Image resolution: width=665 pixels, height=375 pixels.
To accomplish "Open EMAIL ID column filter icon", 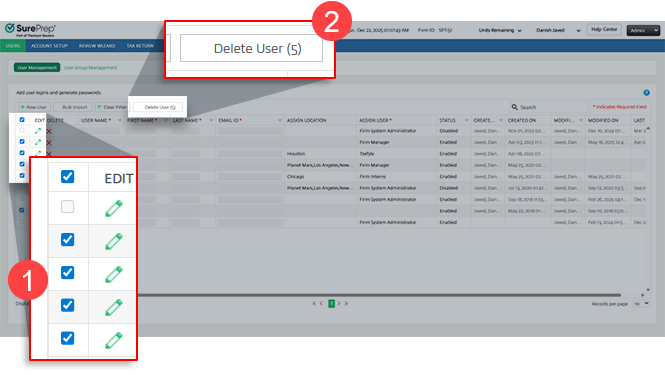I will pos(279,120).
